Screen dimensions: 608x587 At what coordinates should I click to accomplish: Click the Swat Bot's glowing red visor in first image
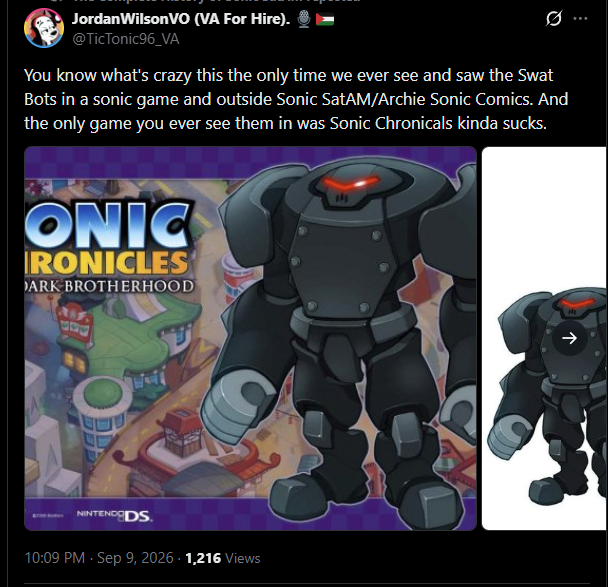(x=351, y=183)
